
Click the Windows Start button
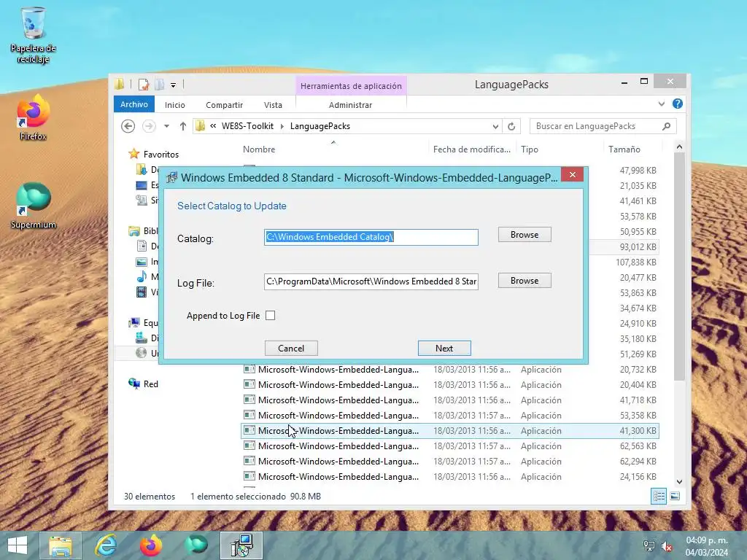pyautogui.click(x=18, y=545)
